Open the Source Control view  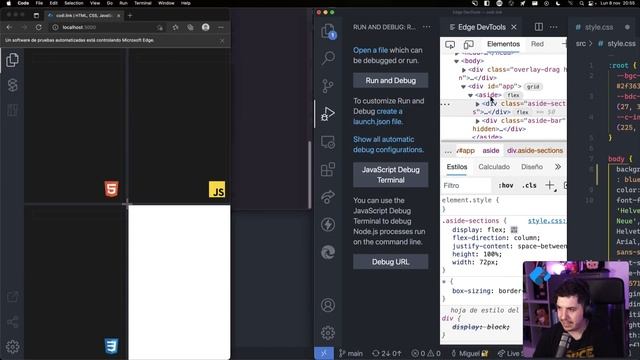[x=328, y=86]
